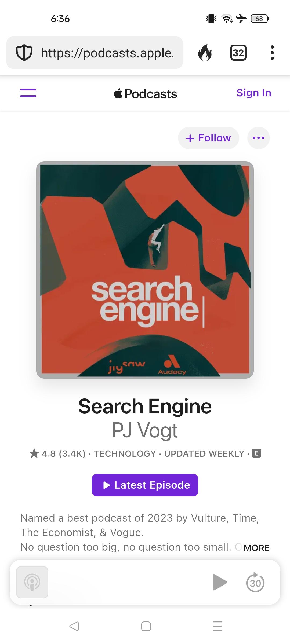290x644 pixels.
Task: Tap the 4.8 star rating
Action: click(x=57, y=453)
